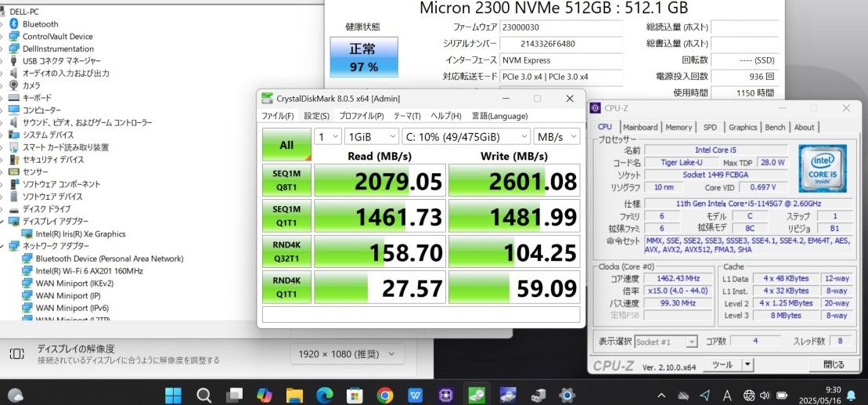Open the テーマ(T) menu
This screenshot has height=405, width=868.
(x=407, y=117)
